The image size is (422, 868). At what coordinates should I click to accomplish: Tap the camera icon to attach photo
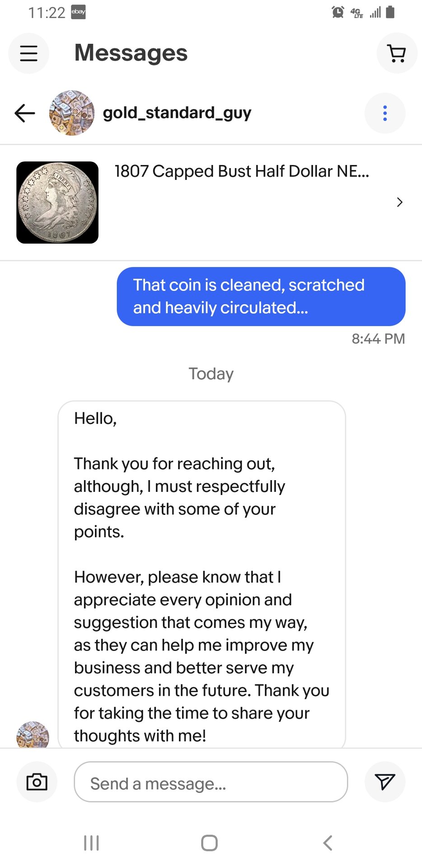point(37,782)
